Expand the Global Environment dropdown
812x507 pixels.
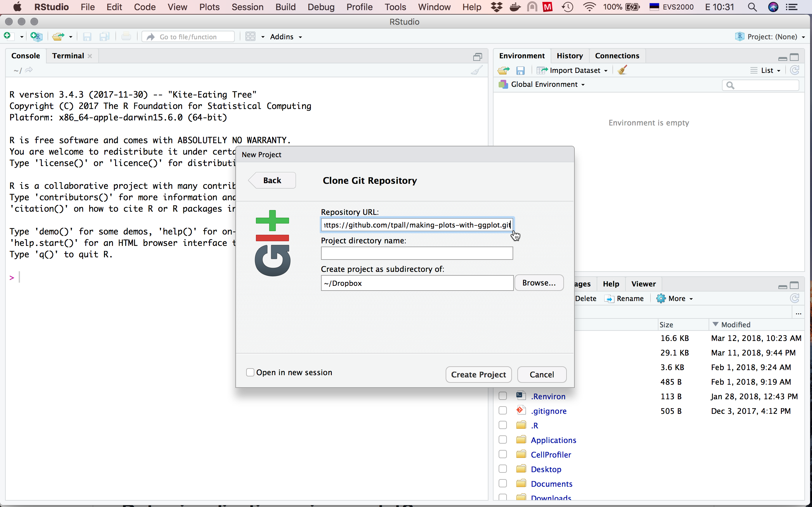point(547,85)
